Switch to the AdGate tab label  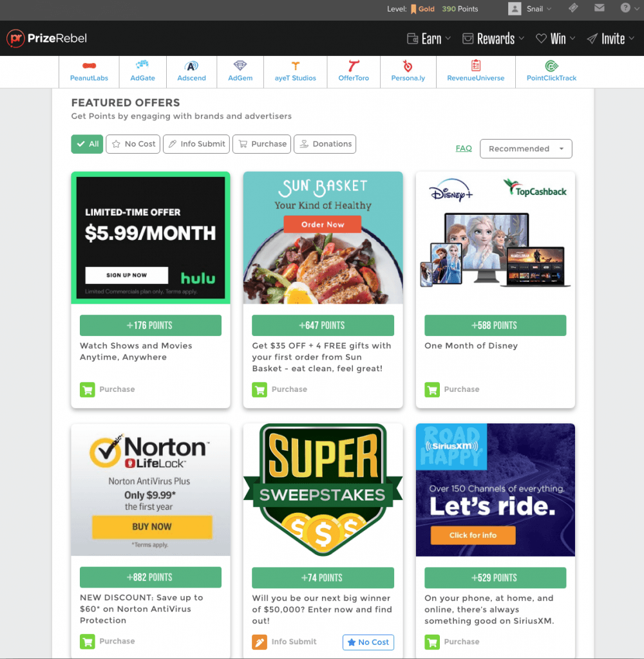click(x=142, y=78)
